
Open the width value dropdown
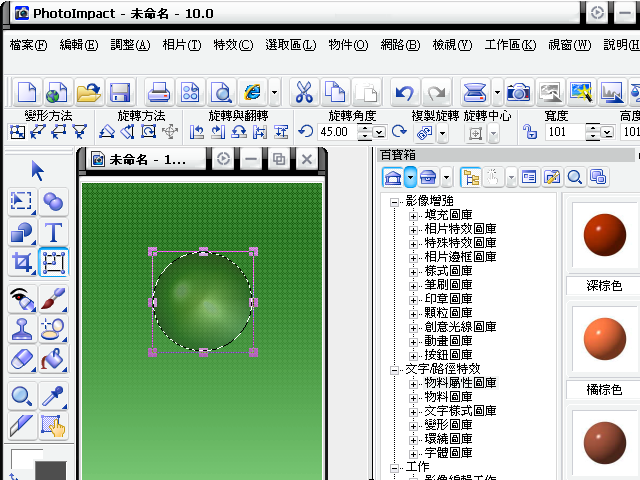click(x=607, y=133)
